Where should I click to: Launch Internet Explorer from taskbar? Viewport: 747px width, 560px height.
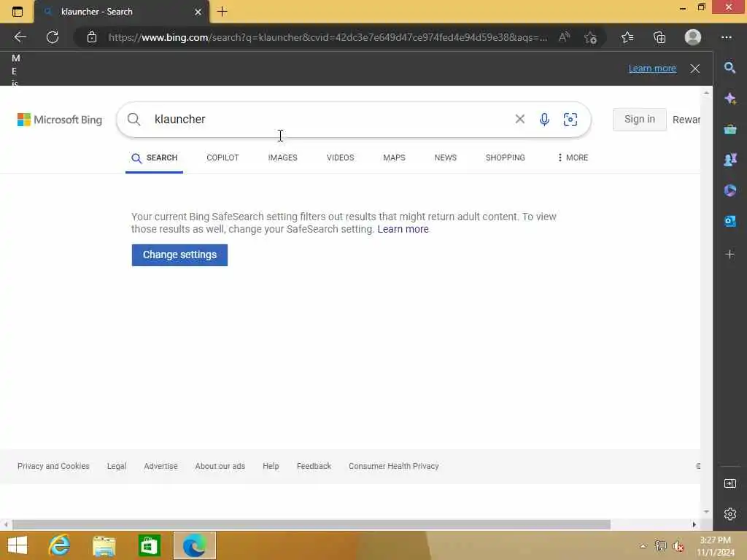(x=60, y=545)
